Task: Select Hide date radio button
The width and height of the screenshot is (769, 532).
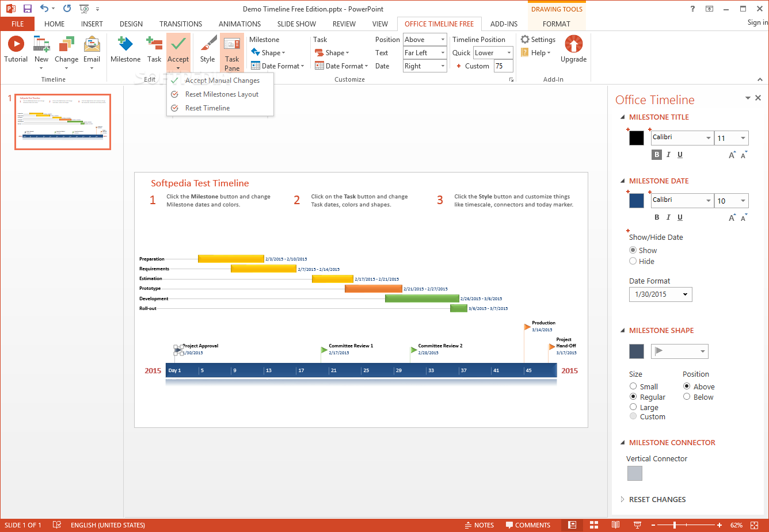Action: [633, 261]
